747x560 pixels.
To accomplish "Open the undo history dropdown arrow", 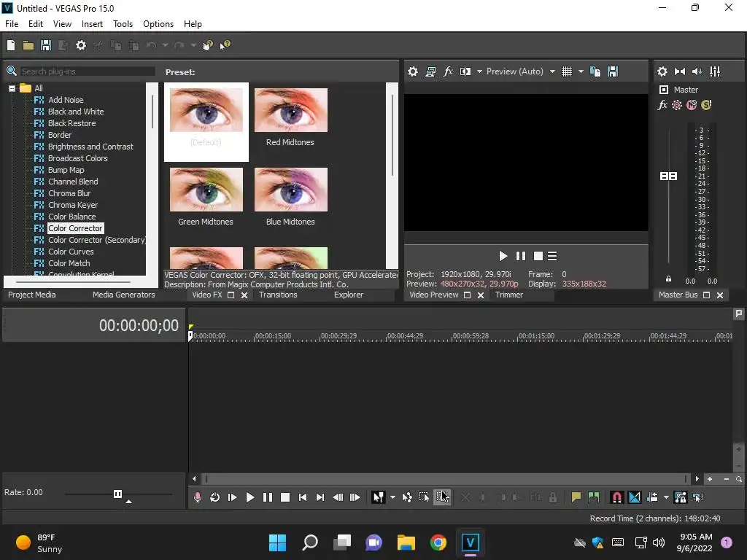I will (x=165, y=45).
